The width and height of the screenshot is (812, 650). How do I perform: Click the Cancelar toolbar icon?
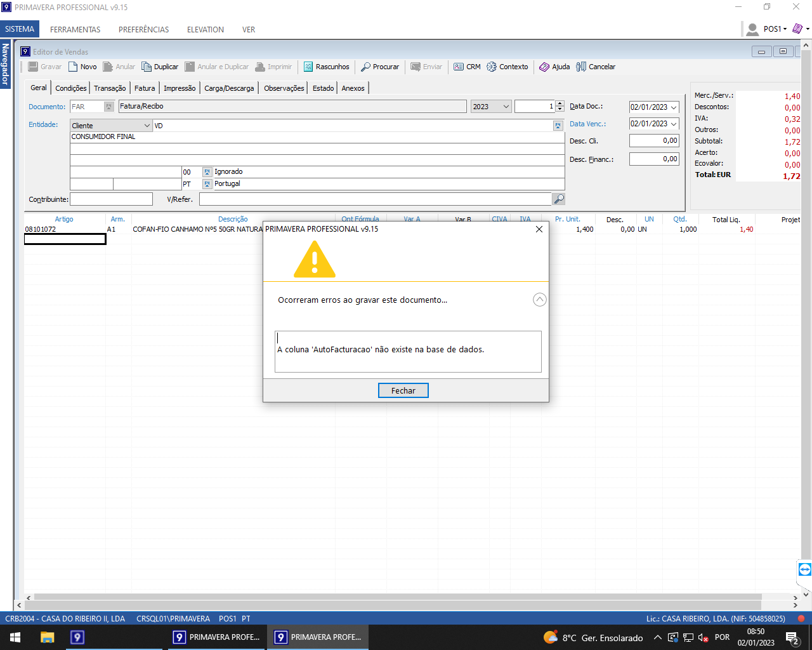click(581, 67)
